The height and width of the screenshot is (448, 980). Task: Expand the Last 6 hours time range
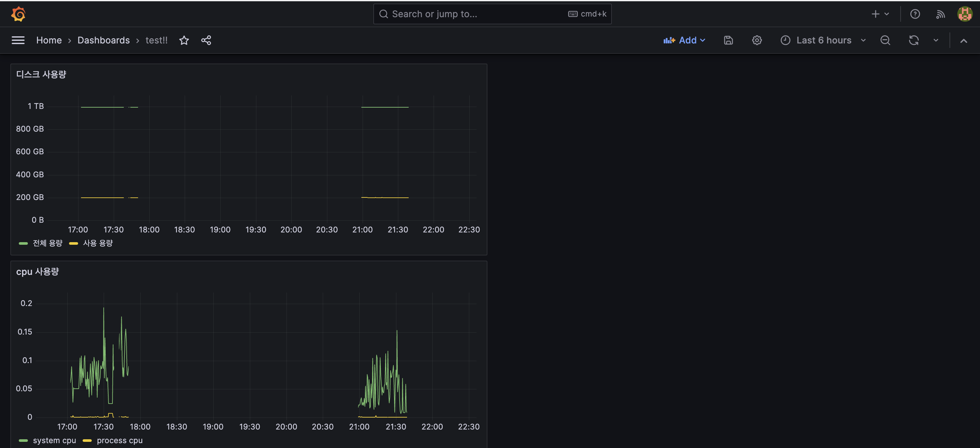823,40
